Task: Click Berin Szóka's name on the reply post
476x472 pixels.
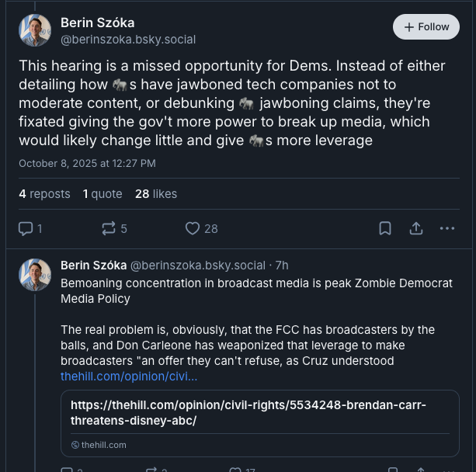Action: pyautogui.click(x=93, y=265)
